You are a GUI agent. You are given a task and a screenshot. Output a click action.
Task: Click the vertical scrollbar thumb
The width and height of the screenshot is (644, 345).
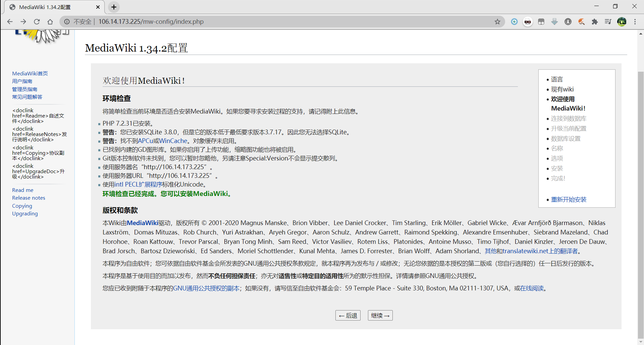pyautogui.click(x=641, y=205)
